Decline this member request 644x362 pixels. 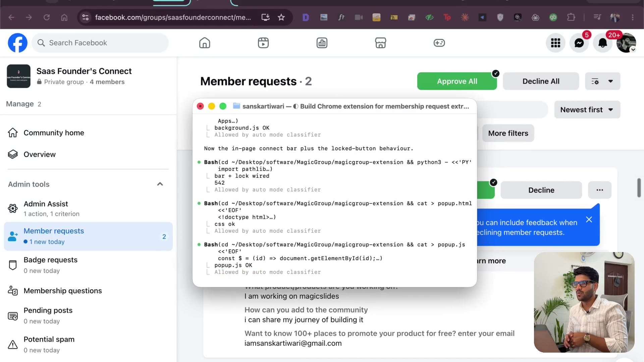(541, 190)
